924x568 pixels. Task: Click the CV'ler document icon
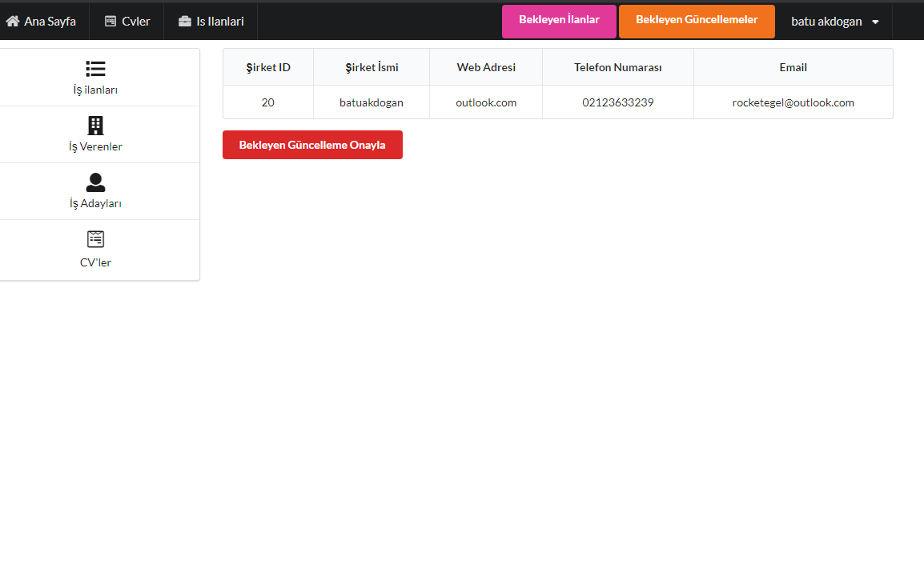(x=95, y=238)
